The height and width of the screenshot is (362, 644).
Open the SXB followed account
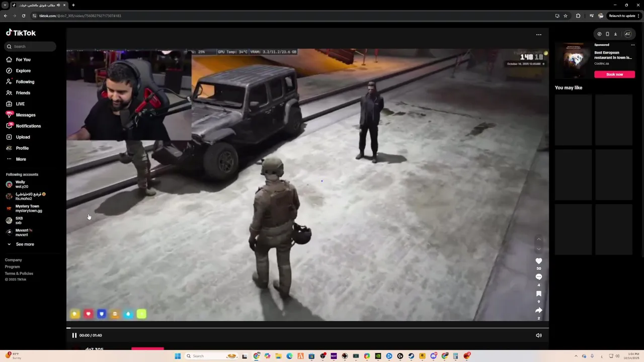15,221
